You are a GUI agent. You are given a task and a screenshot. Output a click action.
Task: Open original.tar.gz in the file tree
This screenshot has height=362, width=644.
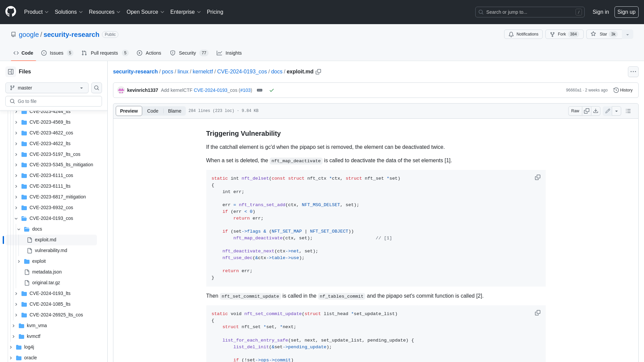46,283
